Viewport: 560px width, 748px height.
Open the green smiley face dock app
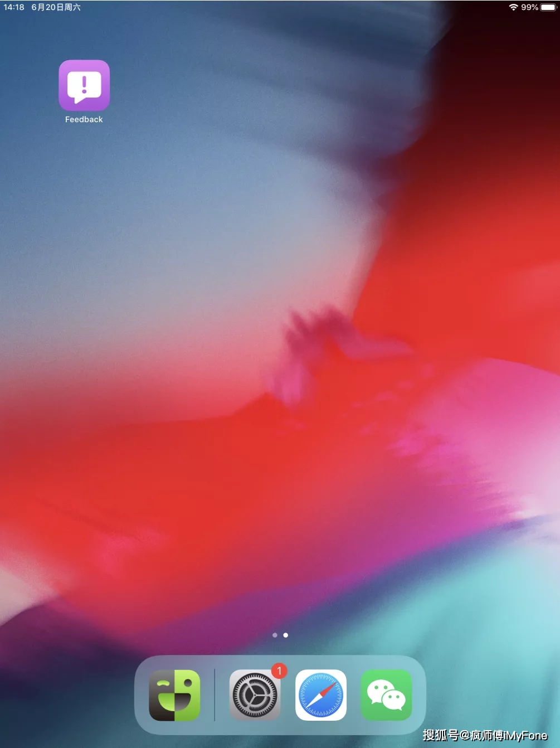pos(174,695)
